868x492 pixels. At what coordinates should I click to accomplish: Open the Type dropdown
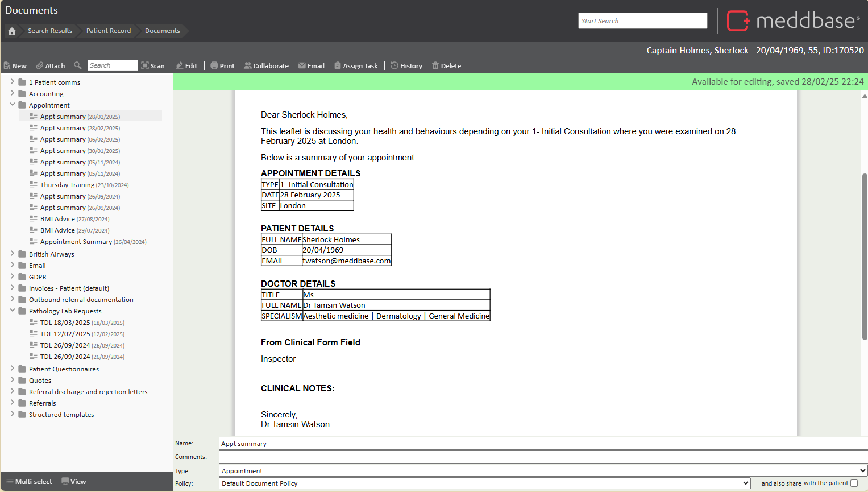tap(542, 471)
